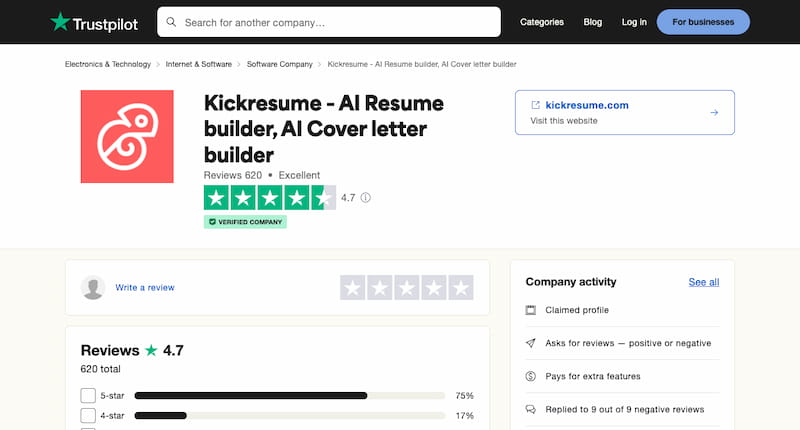Viewport: 800px width, 430px height.
Task: Click the green star rating image
Action: [x=270, y=197]
